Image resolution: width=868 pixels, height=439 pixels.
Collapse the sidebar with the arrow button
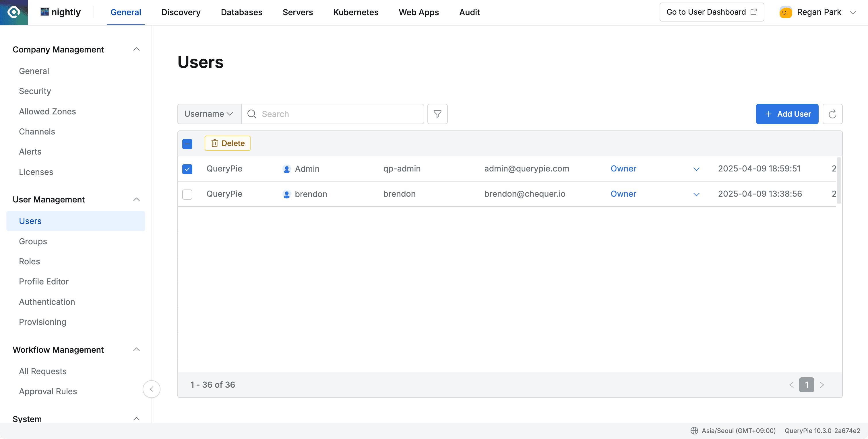click(x=151, y=389)
